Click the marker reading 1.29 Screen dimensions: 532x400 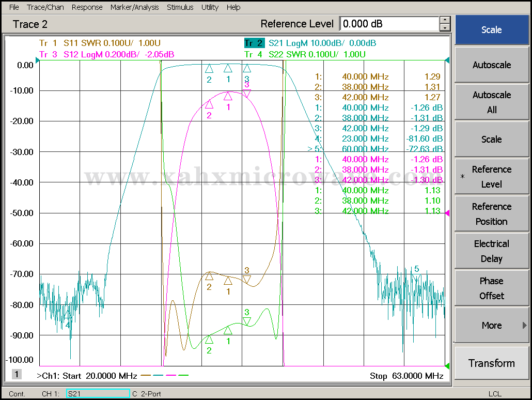tap(432, 76)
